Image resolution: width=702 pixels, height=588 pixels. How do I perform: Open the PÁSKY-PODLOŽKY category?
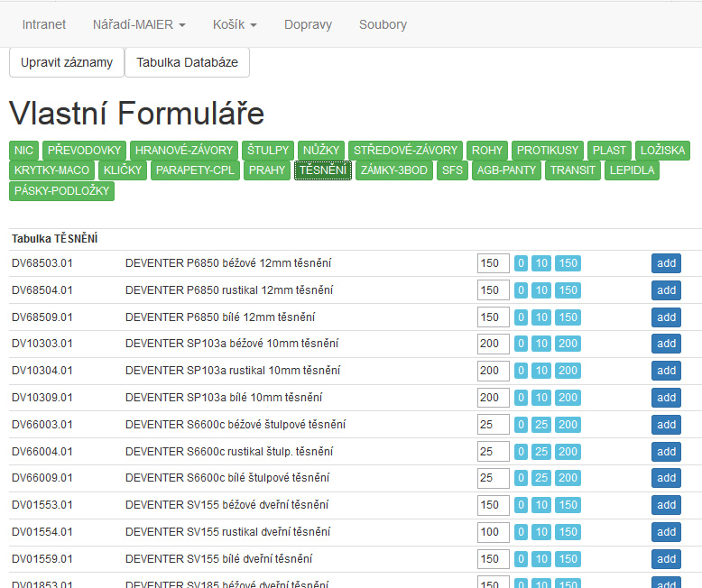[x=61, y=190]
